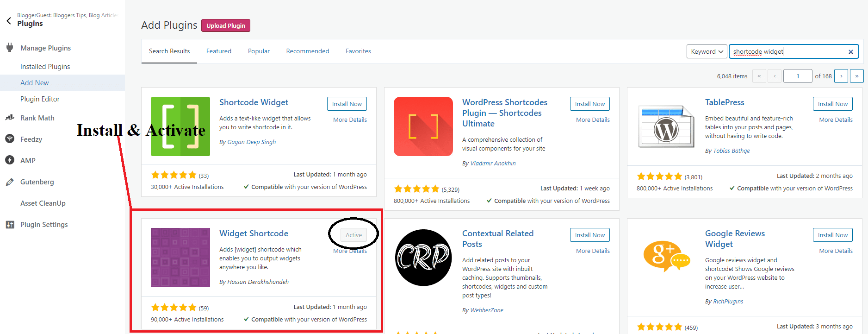Viewport: 868px width, 334px height.
Task: Open author Tobias Bäthge link
Action: click(x=732, y=151)
